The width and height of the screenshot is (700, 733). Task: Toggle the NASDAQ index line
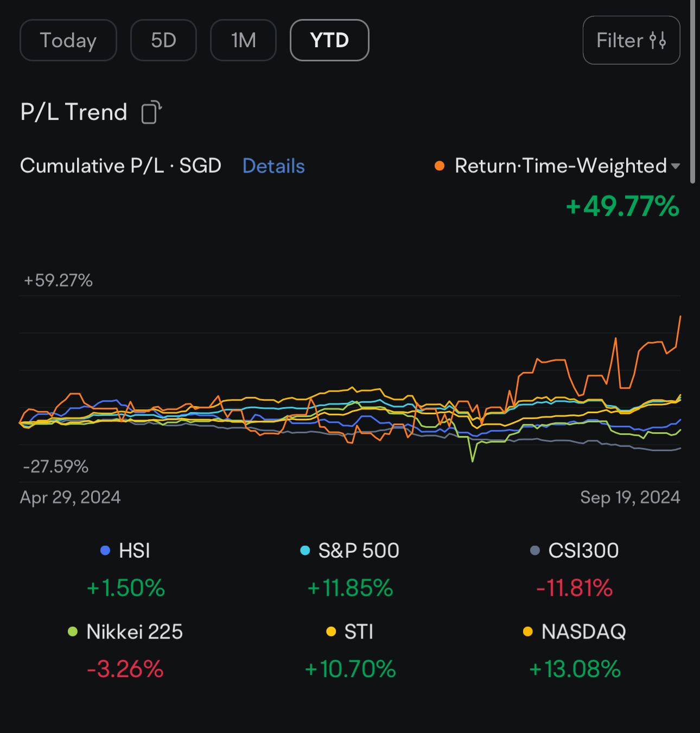coord(575,631)
